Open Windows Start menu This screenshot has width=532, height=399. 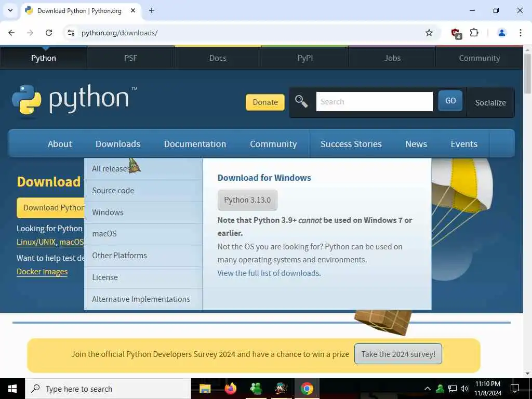click(x=12, y=389)
